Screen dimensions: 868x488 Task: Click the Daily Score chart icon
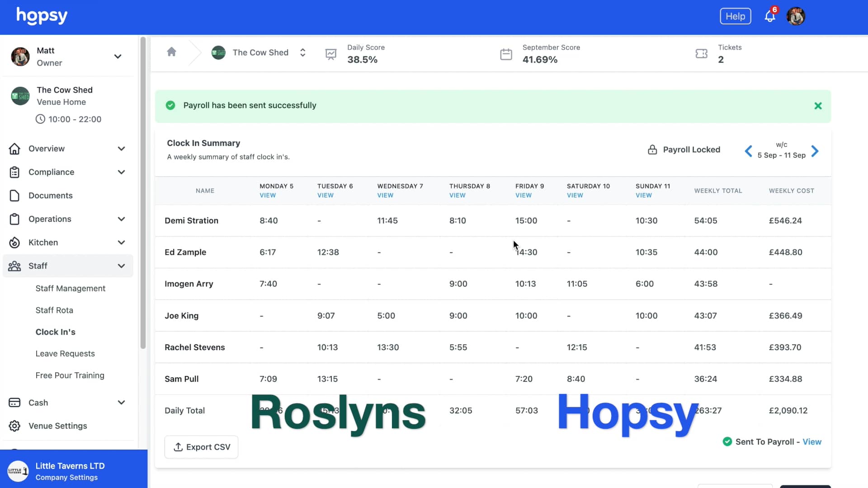pyautogui.click(x=331, y=54)
